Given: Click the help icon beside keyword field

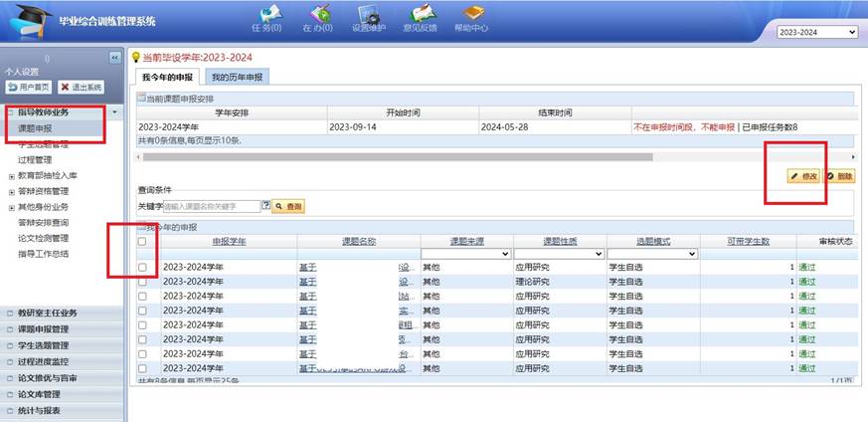Looking at the screenshot, I should [265, 206].
